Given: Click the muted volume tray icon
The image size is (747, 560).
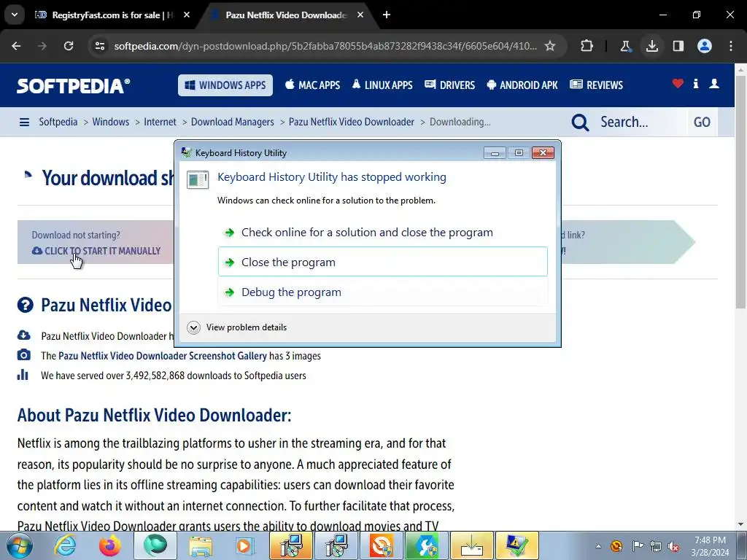Looking at the screenshot, I should (673, 546).
